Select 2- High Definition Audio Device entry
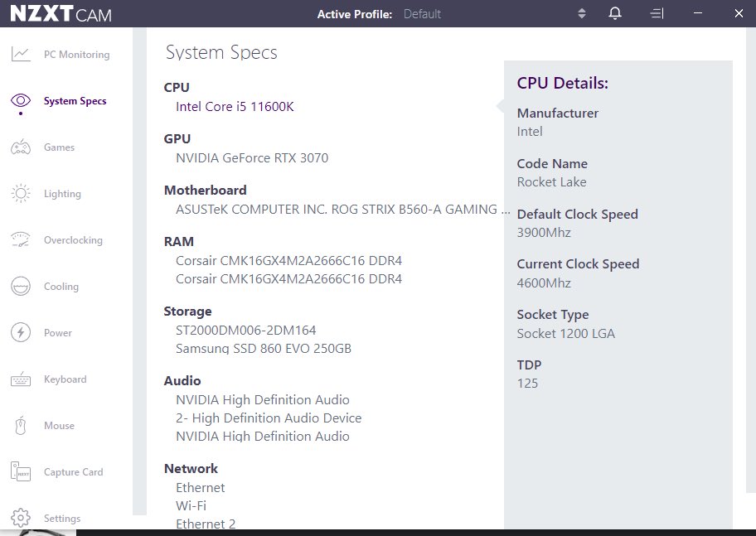 [x=269, y=418]
